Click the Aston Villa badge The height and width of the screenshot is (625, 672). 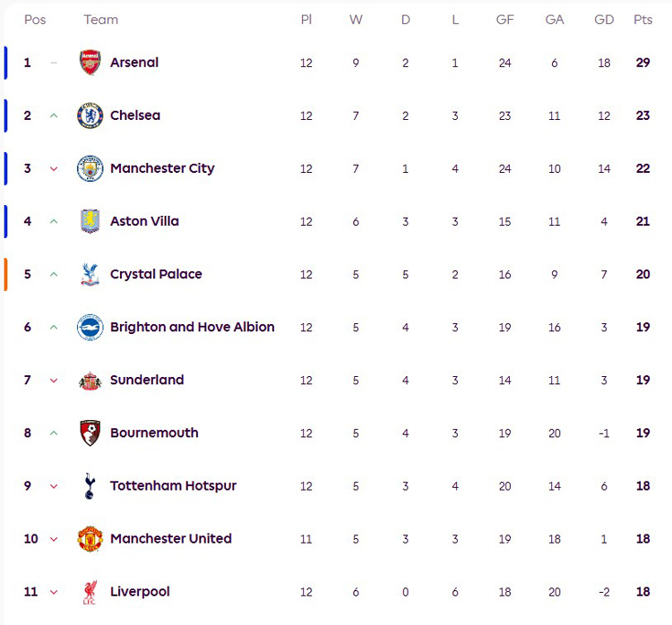pos(90,221)
